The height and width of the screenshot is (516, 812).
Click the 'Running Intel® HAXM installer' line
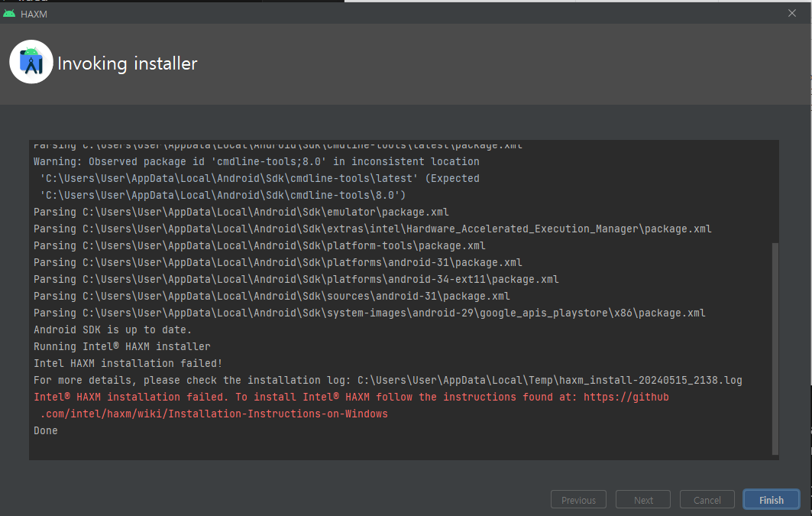click(x=122, y=346)
